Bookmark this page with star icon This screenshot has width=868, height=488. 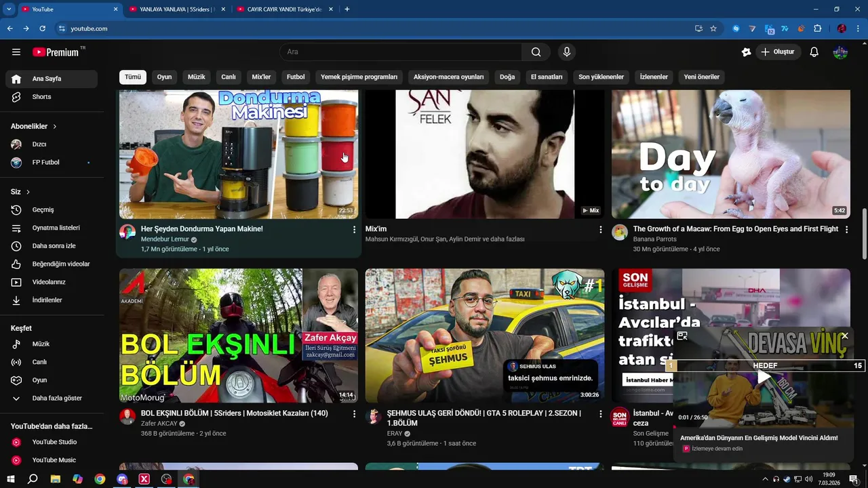[x=713, y=28]
